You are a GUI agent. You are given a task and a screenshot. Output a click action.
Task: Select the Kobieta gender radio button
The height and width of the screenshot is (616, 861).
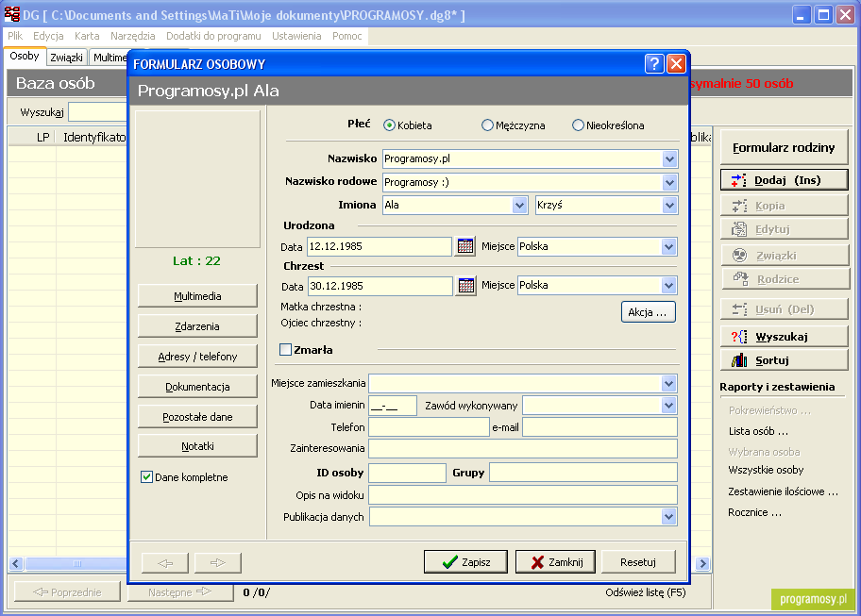(389, 125)
